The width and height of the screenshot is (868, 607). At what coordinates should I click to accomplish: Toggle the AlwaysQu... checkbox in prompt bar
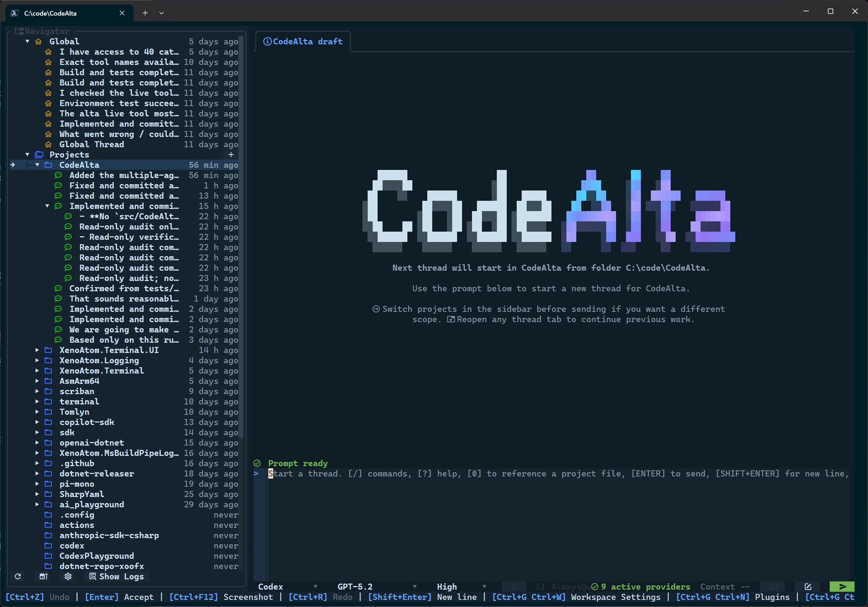coord(540,586)
